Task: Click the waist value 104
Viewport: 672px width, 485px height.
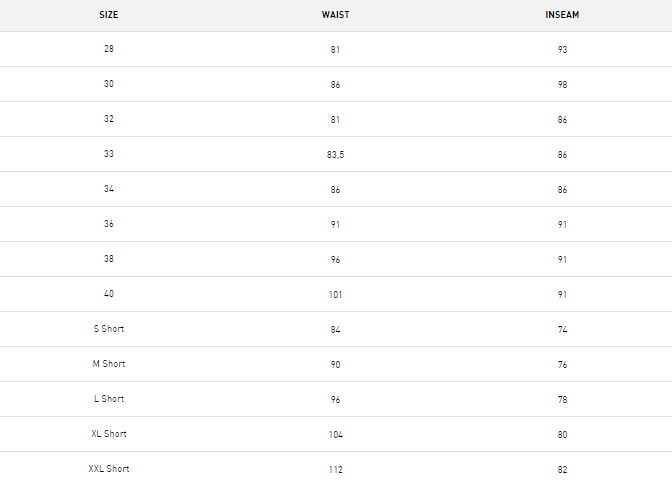Action: (x=336, y=435)
